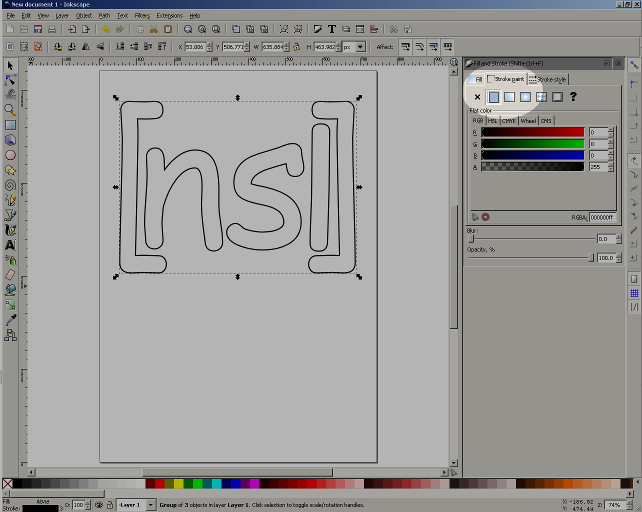Switch to the Wheel color tab
The image size is (642, 512).
tap(528, 120)
